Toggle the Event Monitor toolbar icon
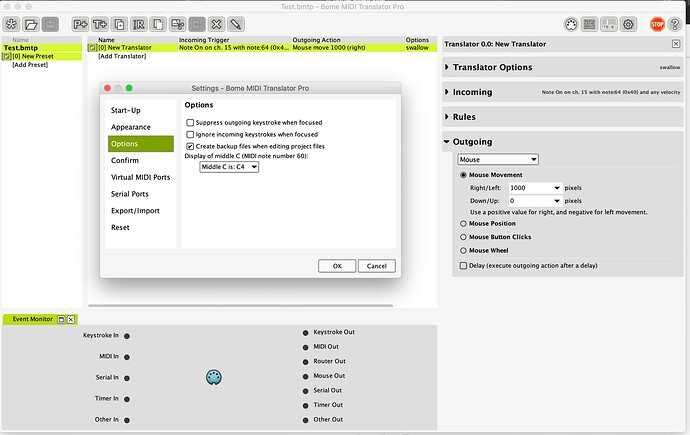Screen dimensions: 690x435 609,24
